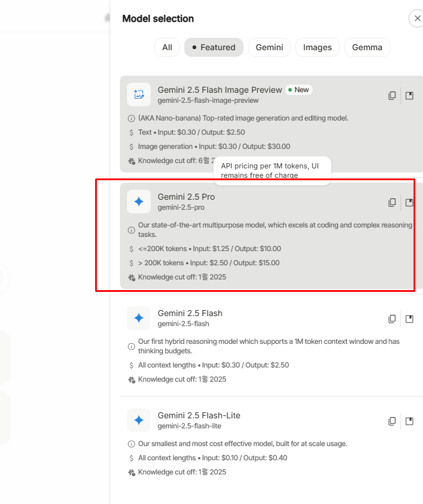Open developer docs for Gemini 2.5 Pro
Screen dimensions: 423x504
409,203
